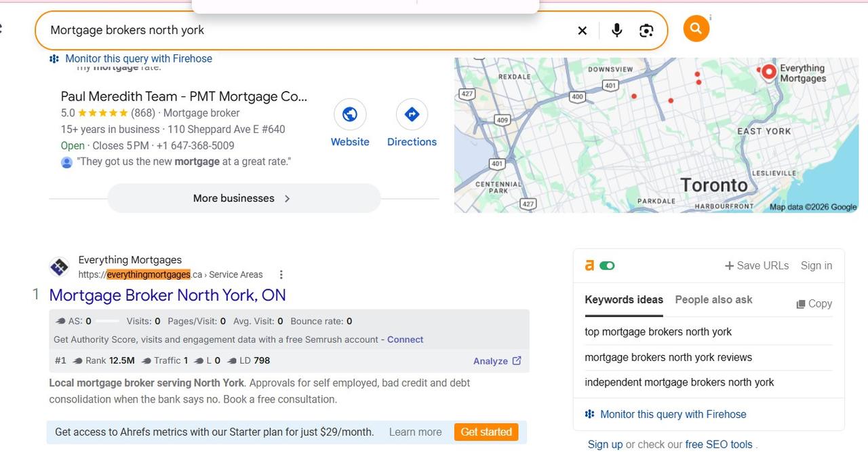Open the Everything Mortgages site favicon
The height and width of the screenshot is (452, 868).
pos(59,267)
